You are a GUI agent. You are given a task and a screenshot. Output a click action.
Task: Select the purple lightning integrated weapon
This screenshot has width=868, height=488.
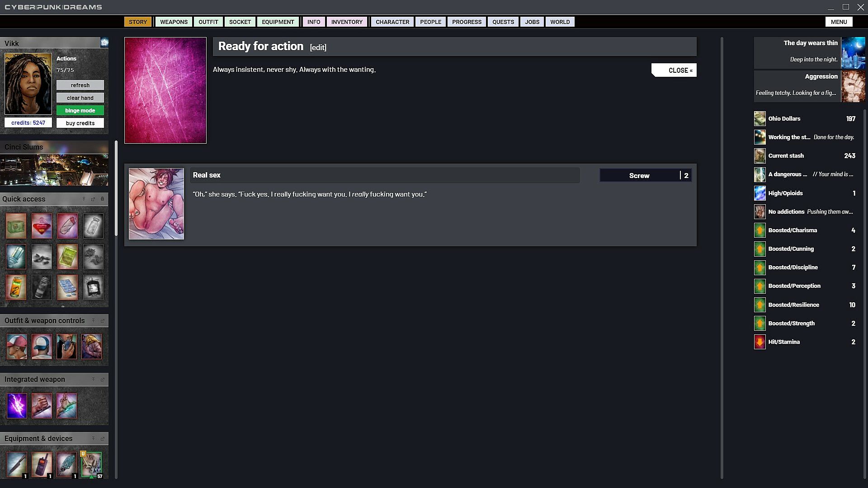pos(17,405)
